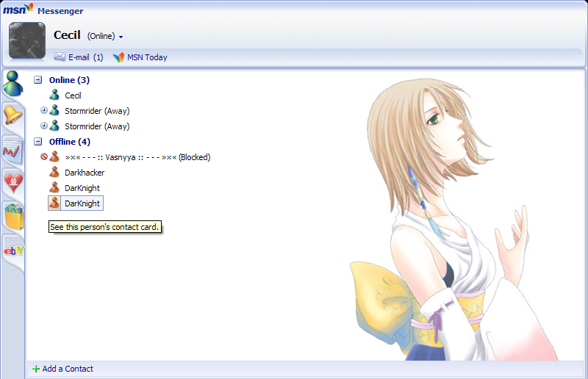
Task: Click the MSN Today butterfly icon
Action: [x=118, y=57]
